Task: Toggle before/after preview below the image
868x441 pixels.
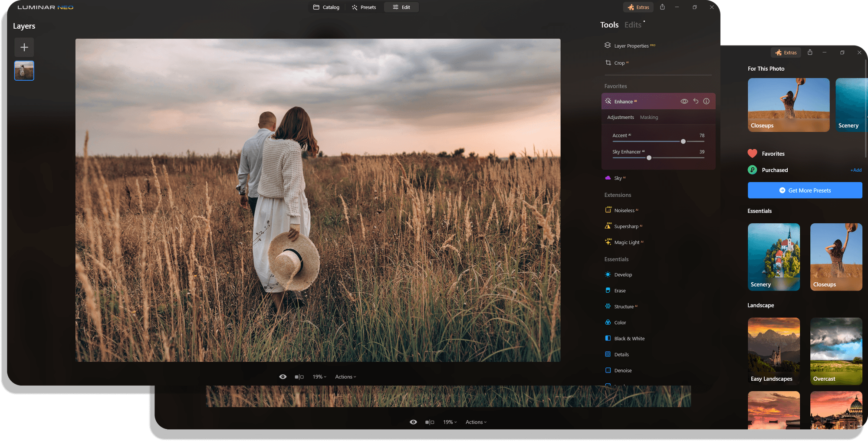Action: [x=283, y=376]
